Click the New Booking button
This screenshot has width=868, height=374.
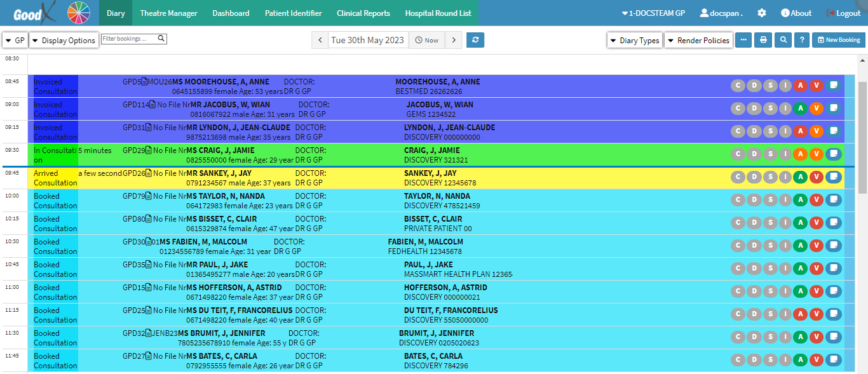(838, 40)
